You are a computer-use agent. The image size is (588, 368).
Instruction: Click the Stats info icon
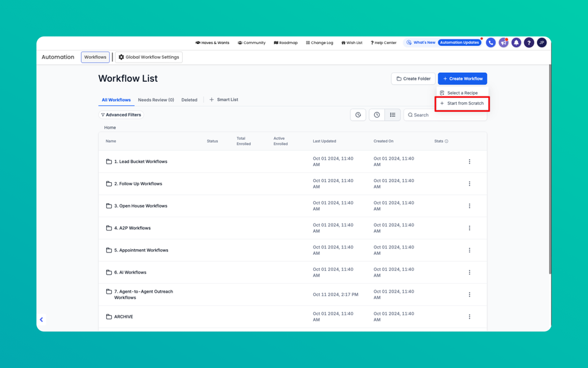[446, 141]
